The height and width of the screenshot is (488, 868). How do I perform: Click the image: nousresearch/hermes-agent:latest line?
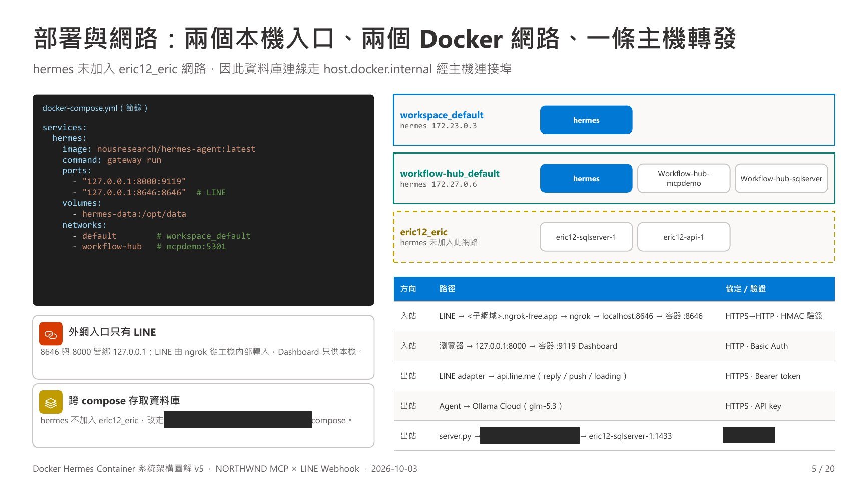coord(159,149)
